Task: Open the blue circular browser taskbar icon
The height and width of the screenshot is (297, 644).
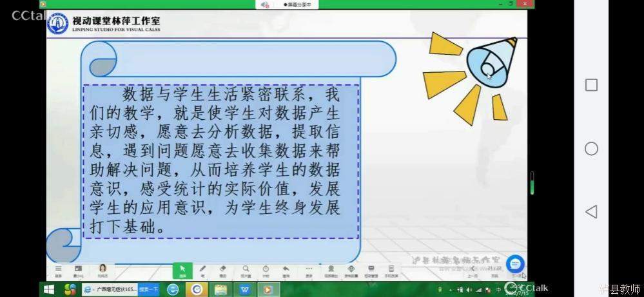Action: tap(197, 290)
